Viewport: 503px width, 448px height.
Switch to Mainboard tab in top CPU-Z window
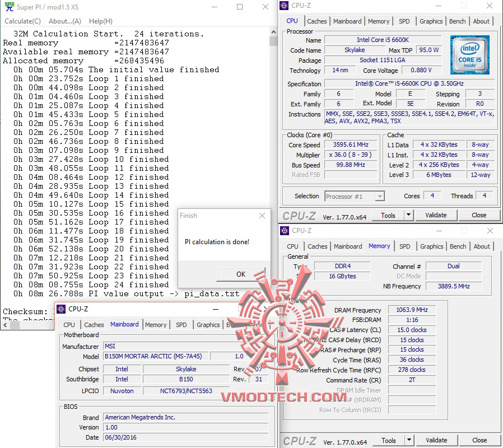(x=347, y=21)
